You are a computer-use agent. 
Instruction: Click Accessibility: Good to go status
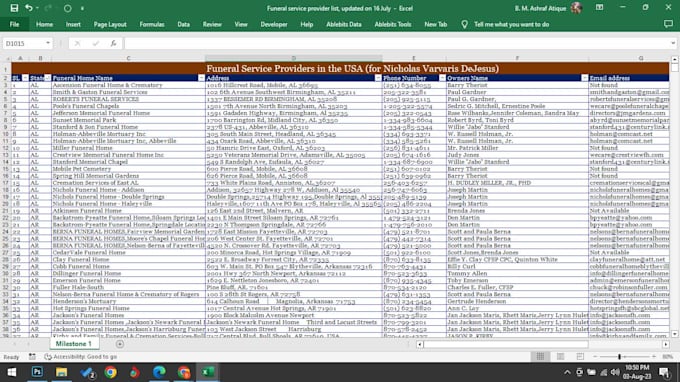(x=81, y=357)
